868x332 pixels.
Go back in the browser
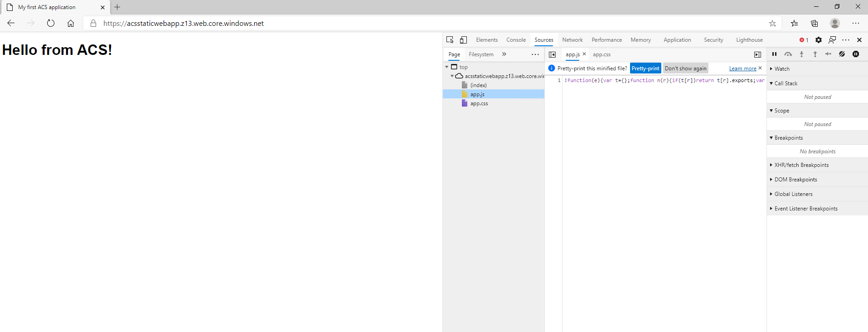[x=11, y=23]
